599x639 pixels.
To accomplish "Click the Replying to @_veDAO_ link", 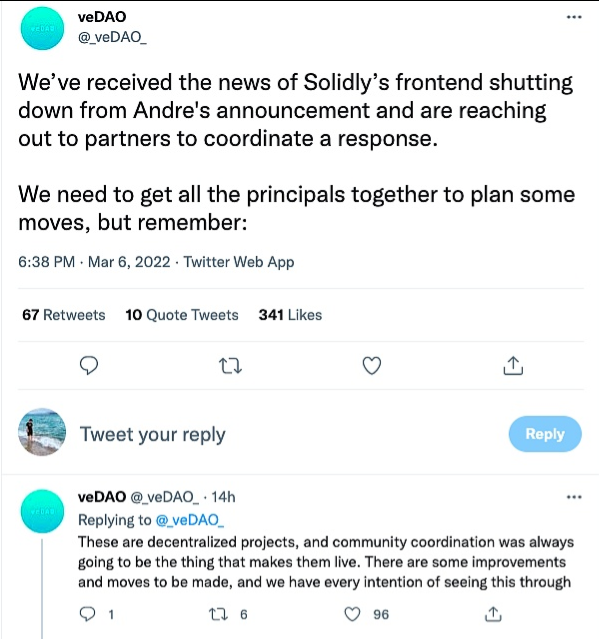I will click(151, 520).
